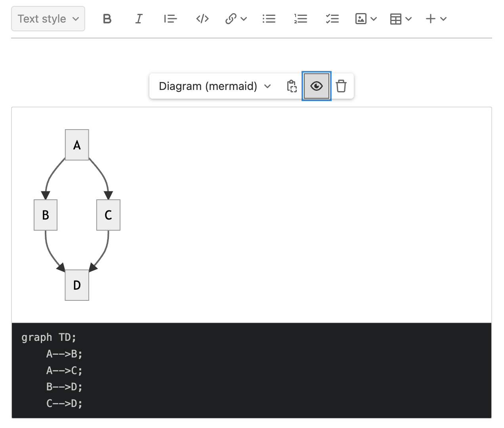Click node A in the rendered diagram
Viewport: 504px width, 428px height.
(x=76, y=145)
